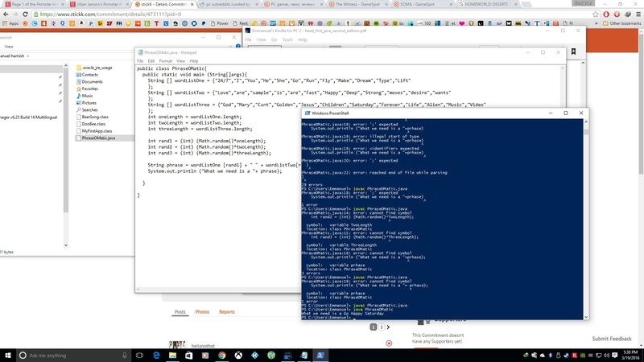Viewport: 644px width, 362px height.
Task: Click the Submit Feedback link
Action: click(x=613, y=339)
